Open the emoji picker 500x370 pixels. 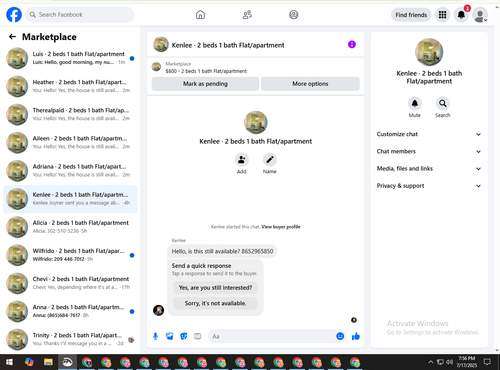(340, 336)
